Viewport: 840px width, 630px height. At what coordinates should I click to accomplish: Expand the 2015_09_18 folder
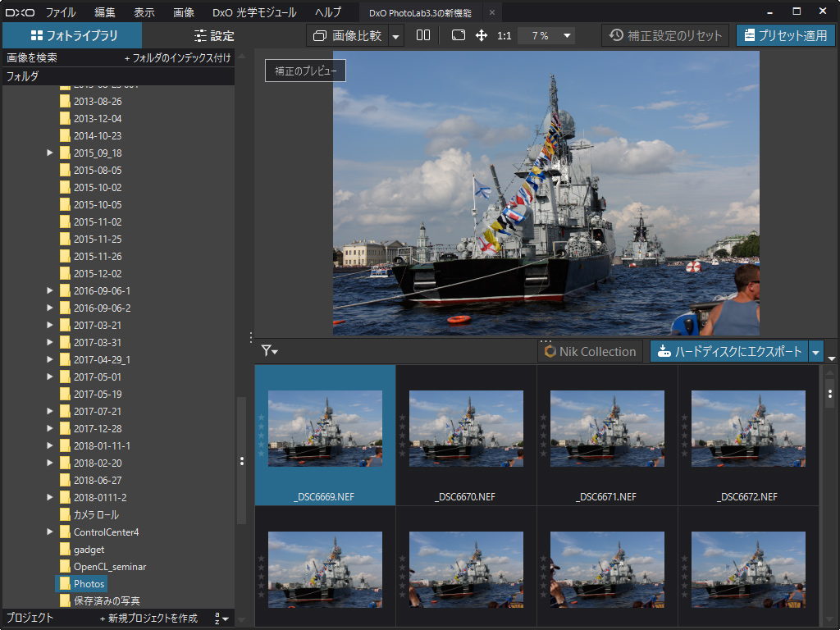50,153
